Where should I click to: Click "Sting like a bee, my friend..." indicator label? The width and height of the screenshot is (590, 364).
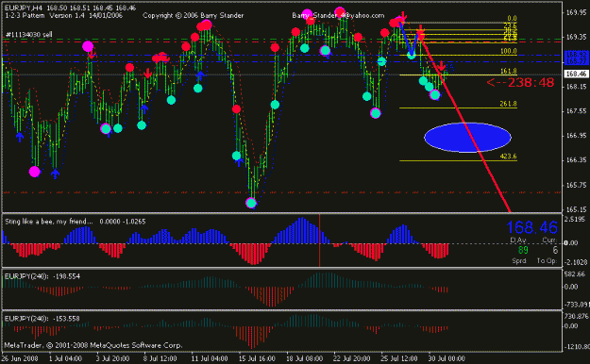[48, 222]
